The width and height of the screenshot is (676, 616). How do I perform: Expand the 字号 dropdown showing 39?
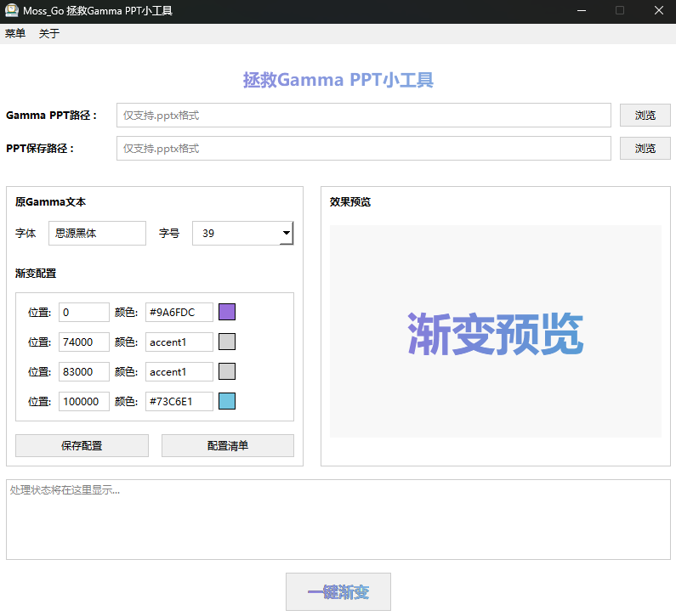[286, 233]
